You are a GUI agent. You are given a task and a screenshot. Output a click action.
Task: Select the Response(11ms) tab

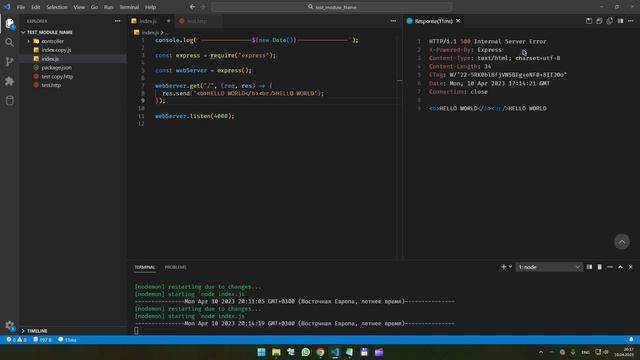[x=433, y=21]
